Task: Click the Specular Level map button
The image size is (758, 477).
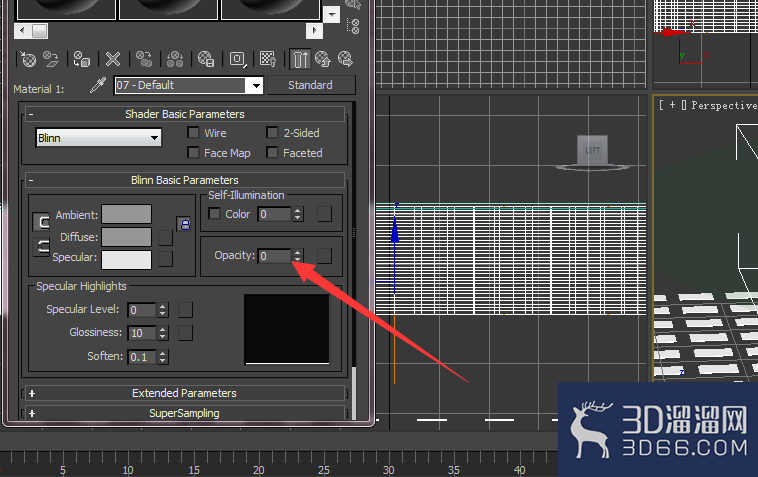Action: pos(186,310)
